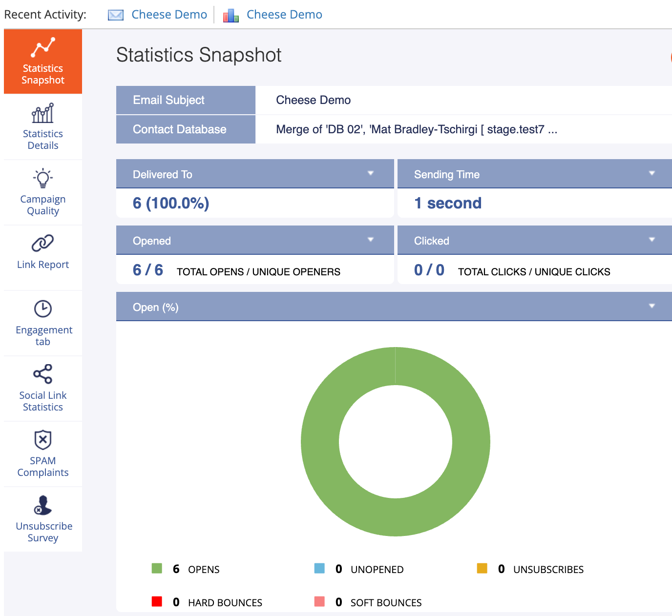Expand the Delivered To dropdown arrow
The width and height of the screenshot is (672, 616).
click(x=371, y=173)
